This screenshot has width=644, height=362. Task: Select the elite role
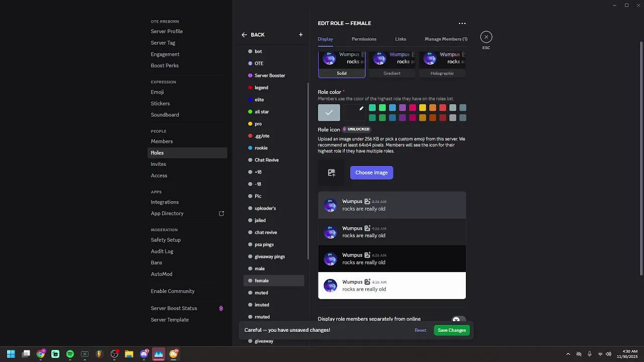274,100
